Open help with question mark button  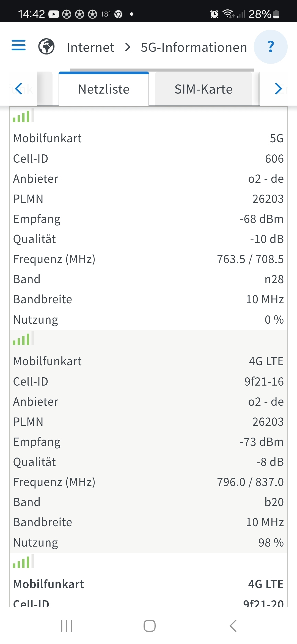tap(271, 47)
